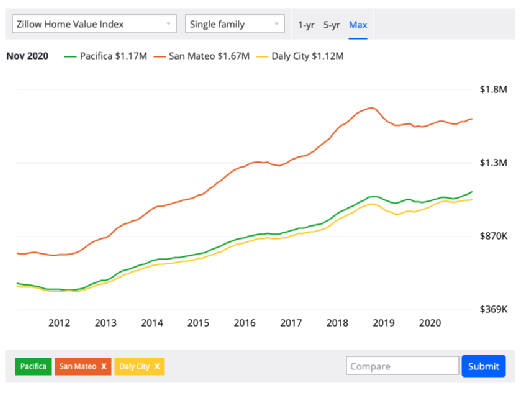529x393 pixels.
Task: Remove Daly City using its X icon
Action: [157, 366]
